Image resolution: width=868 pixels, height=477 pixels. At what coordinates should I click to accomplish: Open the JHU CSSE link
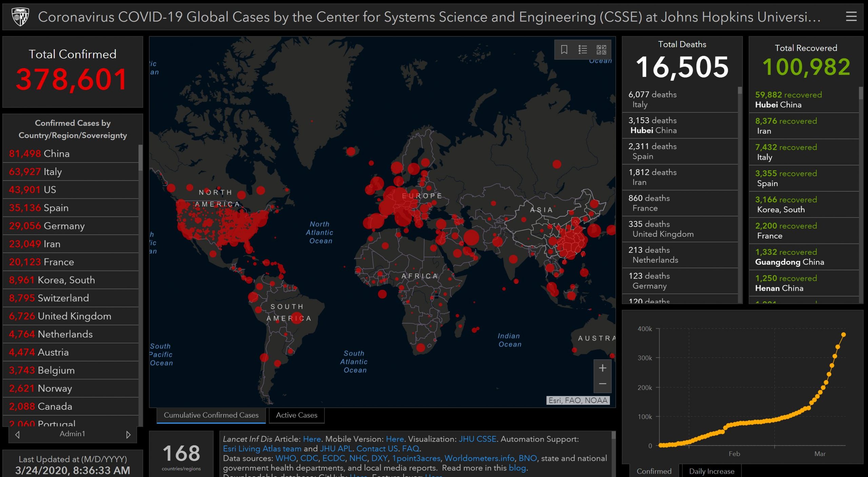[x=477, y=439]
